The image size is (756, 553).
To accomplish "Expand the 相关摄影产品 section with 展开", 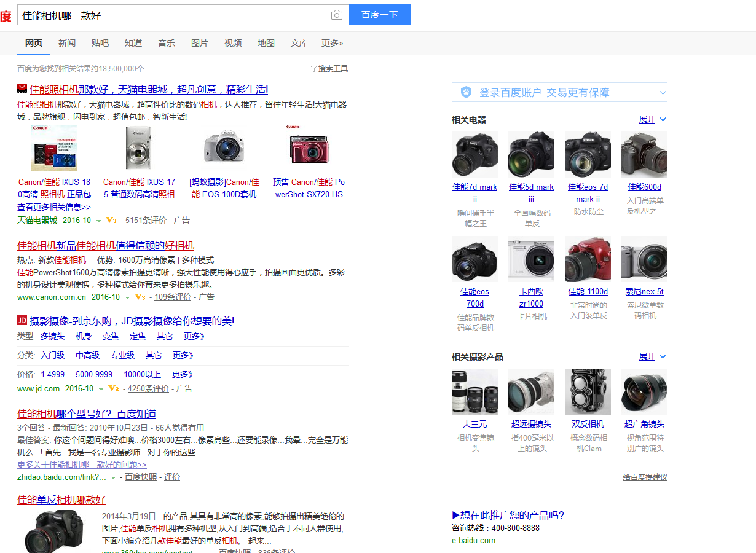I will click(652, 356).
